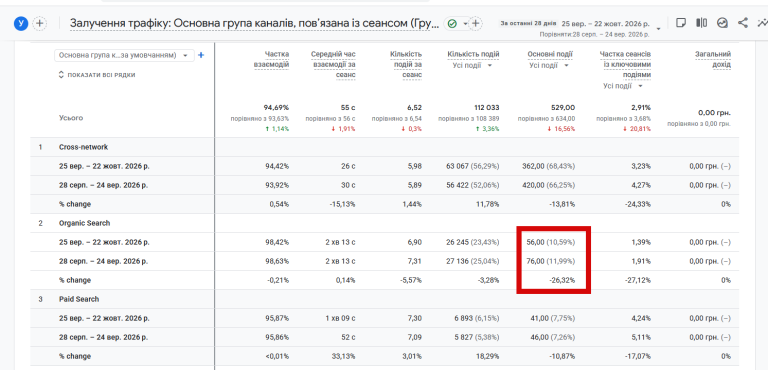Click the total revenue value "0,00 грн." in Усього row
Image resolution: width=768 pixels, height=370 pixels.
tap(714, 113)
